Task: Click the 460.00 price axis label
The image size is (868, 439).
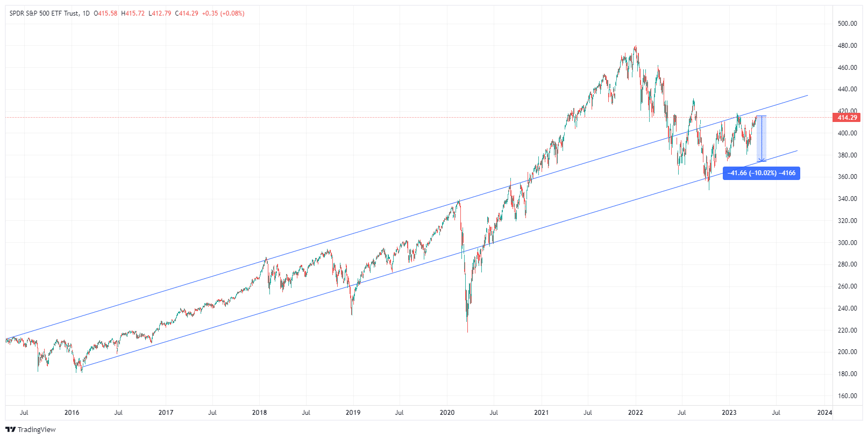Action: tap(847, 68)
